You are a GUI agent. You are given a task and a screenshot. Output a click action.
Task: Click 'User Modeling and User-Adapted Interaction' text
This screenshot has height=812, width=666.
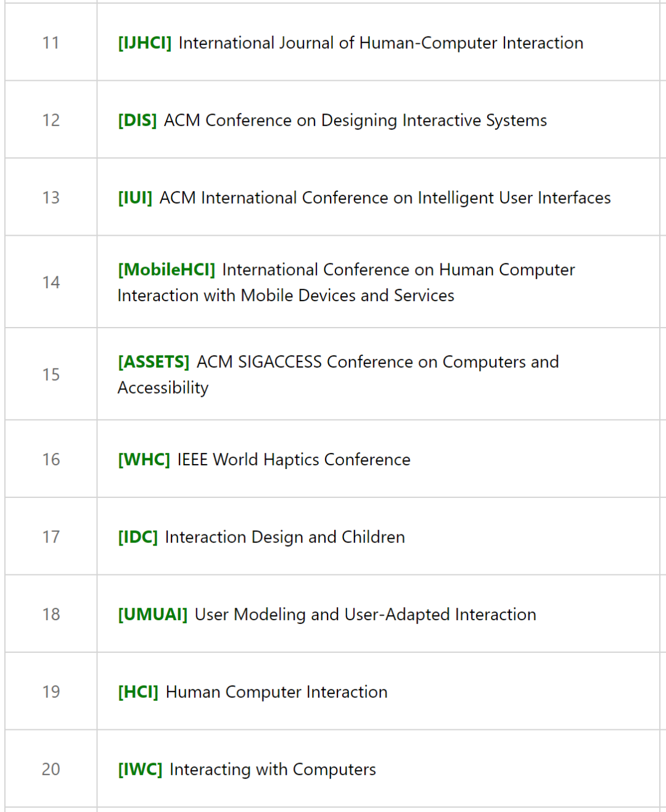pos(365,615)
